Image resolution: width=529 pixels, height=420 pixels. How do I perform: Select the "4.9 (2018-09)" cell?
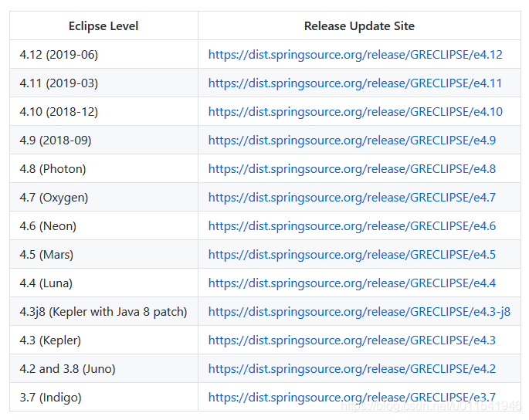pos(104,140)
